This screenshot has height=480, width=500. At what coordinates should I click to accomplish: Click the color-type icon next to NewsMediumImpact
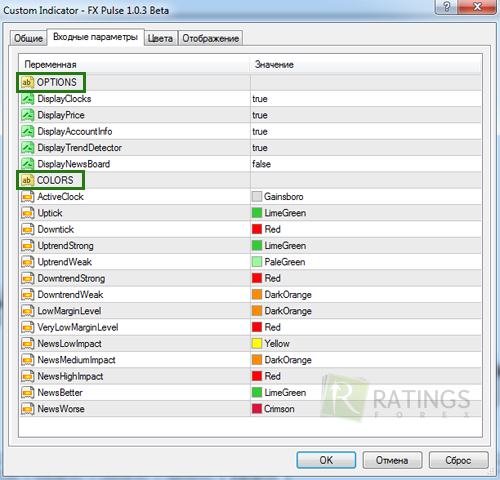click(27, 360)
